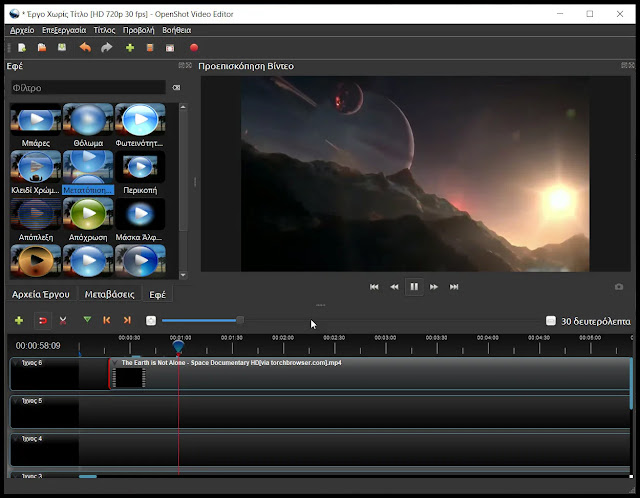The width and height of the screenshot is (640, 498).
Task: Switch to the Μεταβάσεις tab
Action: (x=109, y=294)
